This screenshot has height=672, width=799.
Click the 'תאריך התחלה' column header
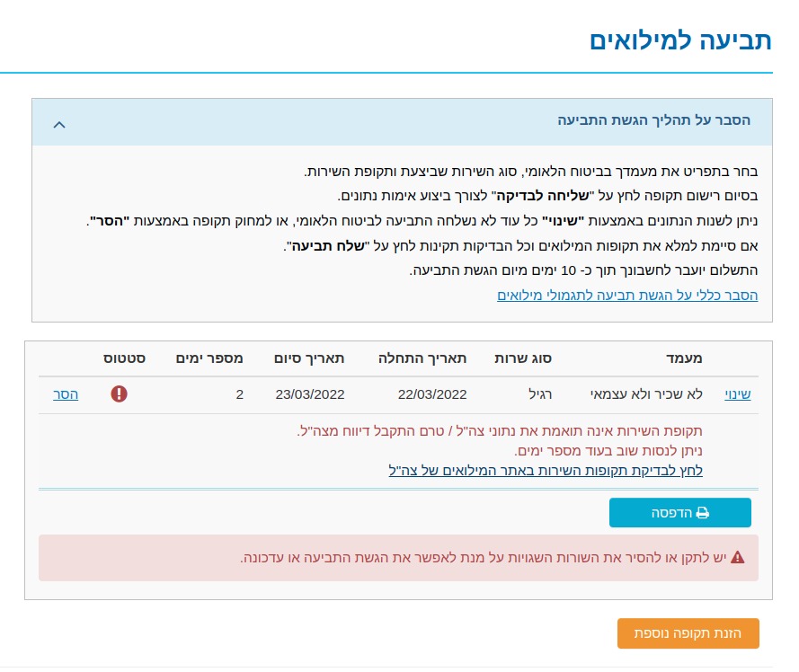pos(422,358)
